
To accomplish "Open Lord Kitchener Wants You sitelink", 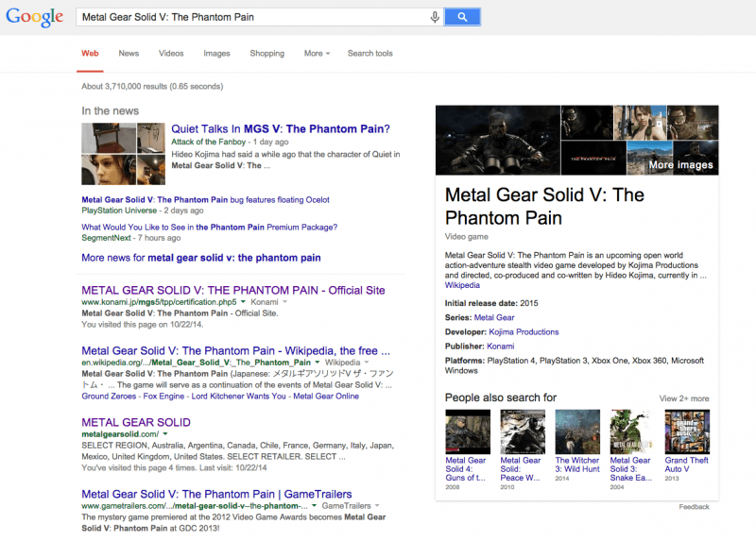I will [x=239, y=397].
